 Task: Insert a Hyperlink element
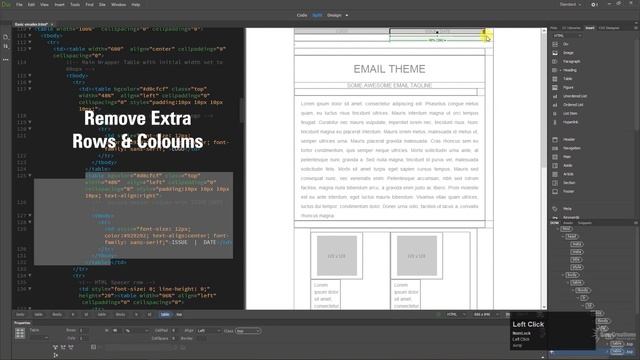point(570,122)
